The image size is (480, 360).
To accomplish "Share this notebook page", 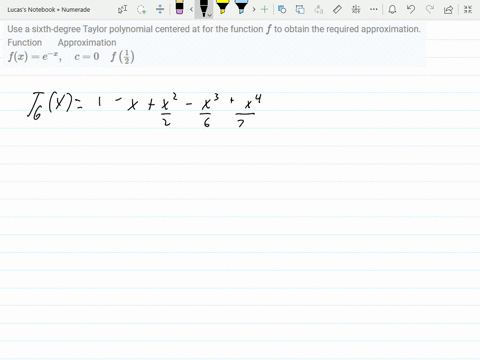I will (449, 9).
